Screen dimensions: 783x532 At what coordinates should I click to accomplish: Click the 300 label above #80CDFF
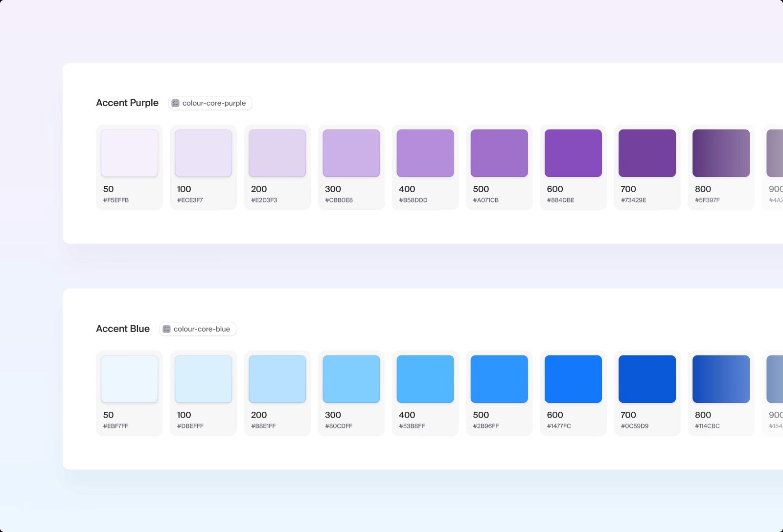pyautogui.click(x=333, y=415)
